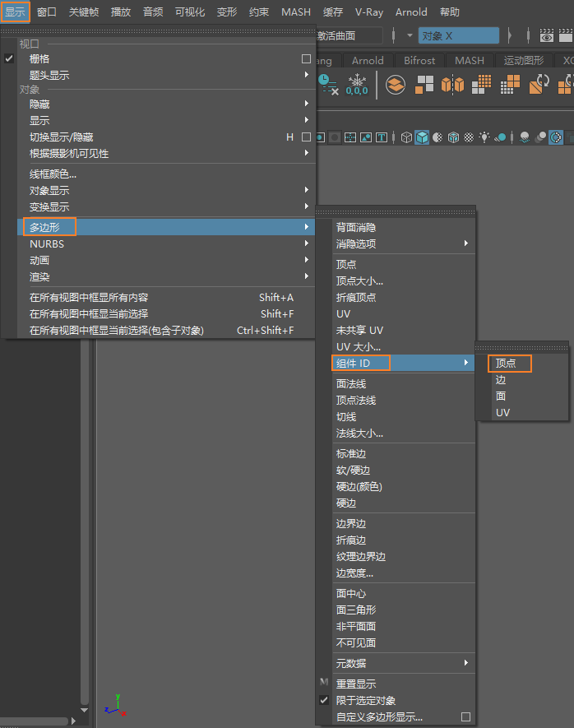Open the 帮助 menu
Screen dimensions: 574x728
450,12
